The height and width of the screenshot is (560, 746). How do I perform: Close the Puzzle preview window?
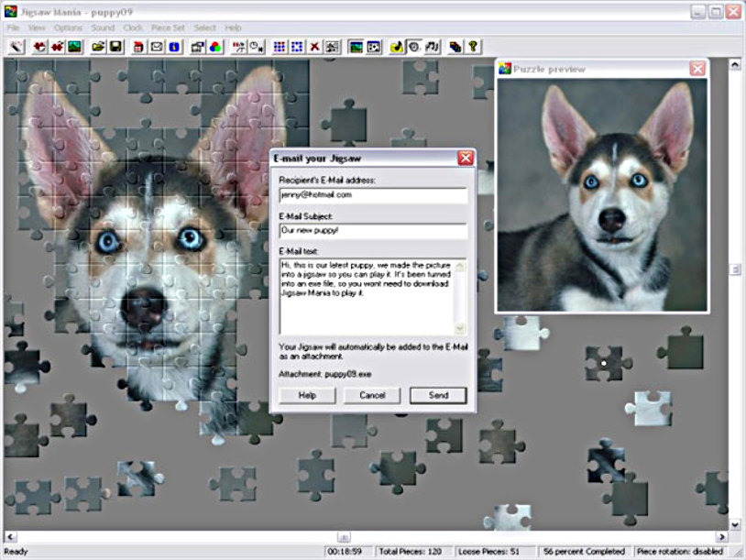[697, 69]
